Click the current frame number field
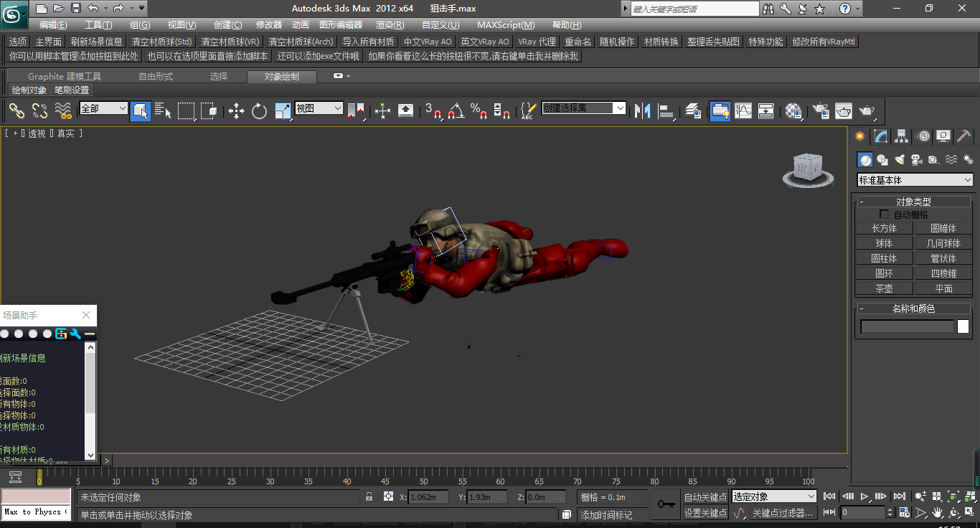 coord(863,513)
